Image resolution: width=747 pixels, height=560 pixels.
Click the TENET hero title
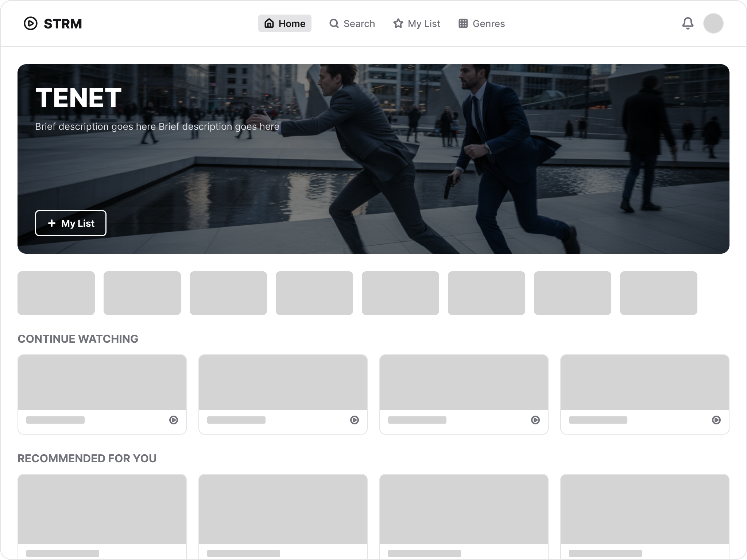pyautogui.click(x=78, y=98)
